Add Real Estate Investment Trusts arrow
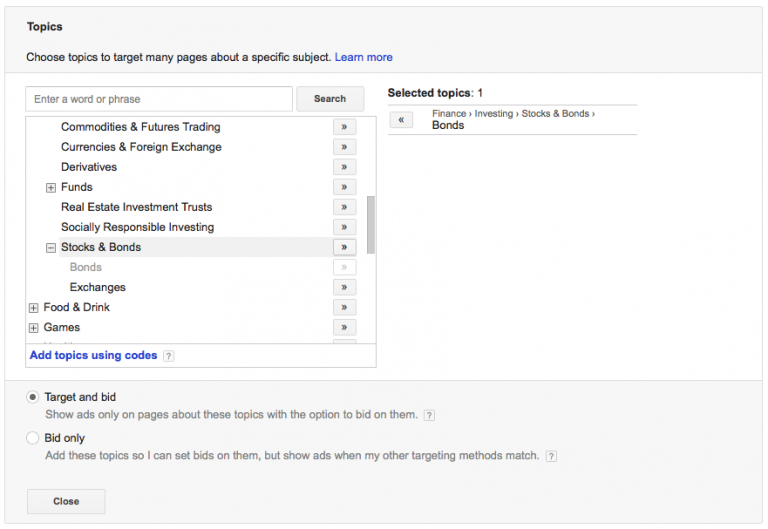This screenshot has width=768, height=529. [344, 207]
